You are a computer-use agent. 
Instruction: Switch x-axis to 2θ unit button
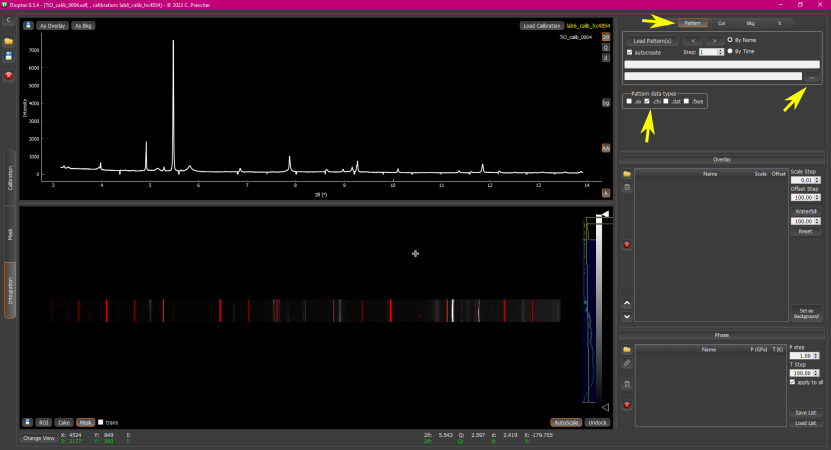click(x=606, y=37)
